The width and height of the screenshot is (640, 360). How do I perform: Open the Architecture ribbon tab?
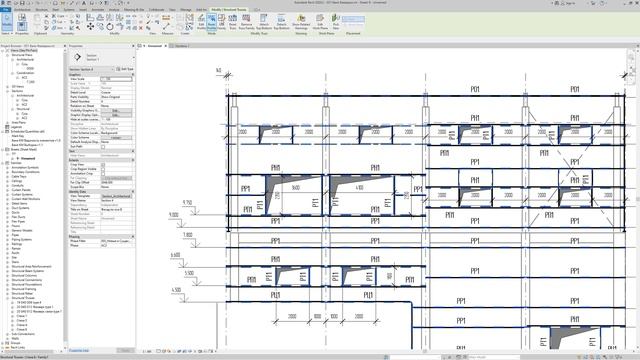point(22,9)
